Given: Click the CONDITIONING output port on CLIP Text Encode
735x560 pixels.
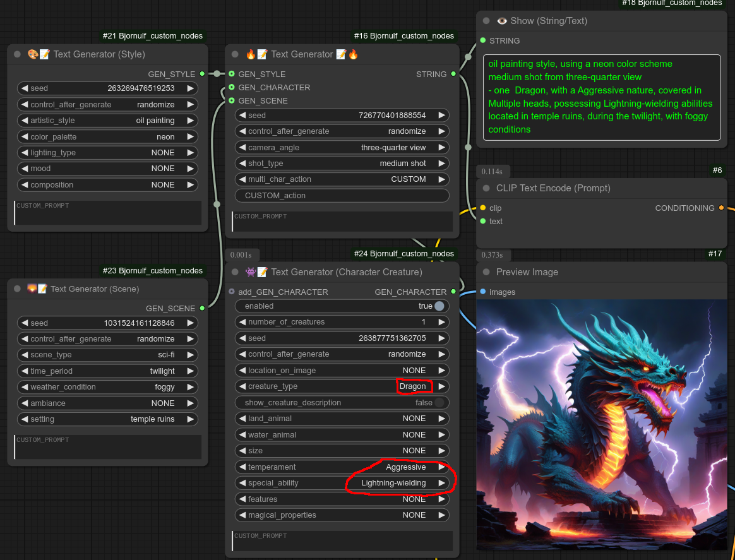Looking at the screenshot, I should click(722, 208).
